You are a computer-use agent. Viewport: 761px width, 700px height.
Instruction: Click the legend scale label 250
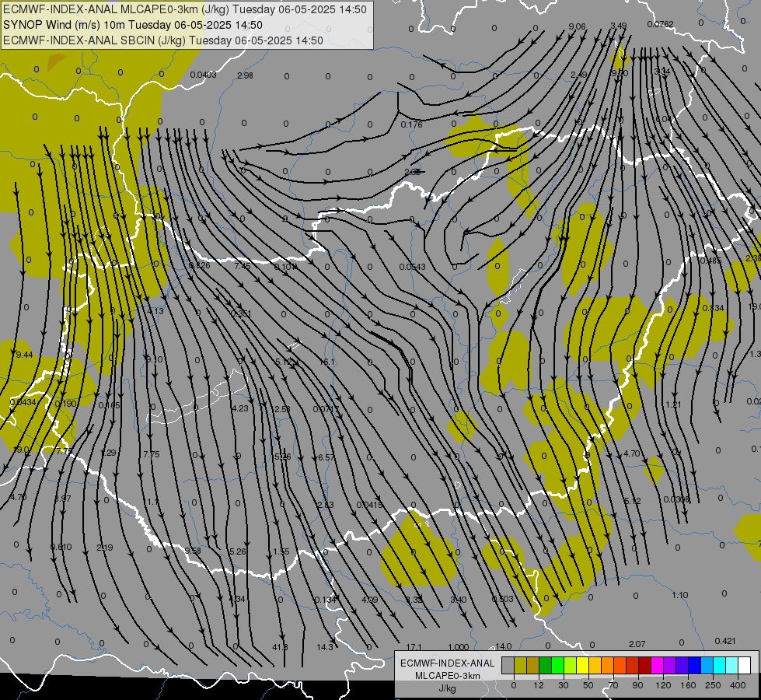(713, 685)
